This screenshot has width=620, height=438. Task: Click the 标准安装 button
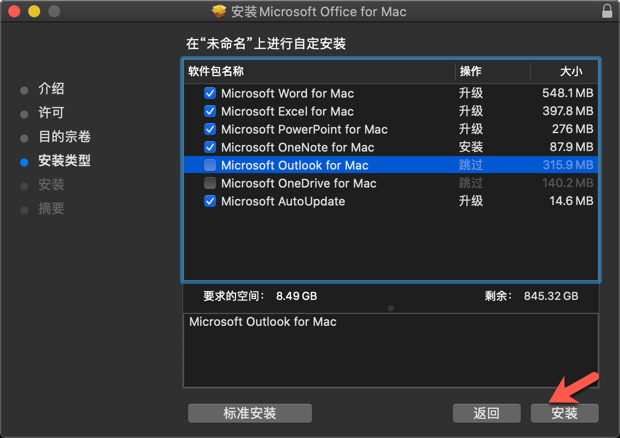250,413
